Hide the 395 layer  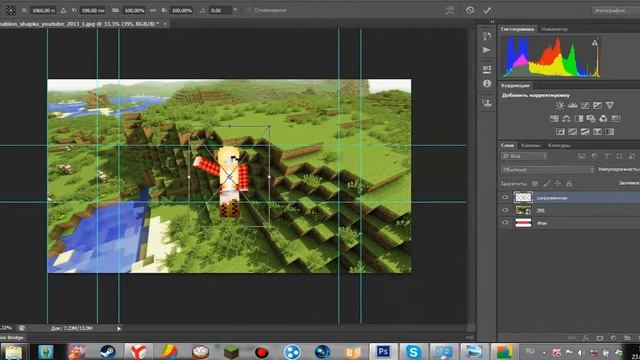pos(505,210)
